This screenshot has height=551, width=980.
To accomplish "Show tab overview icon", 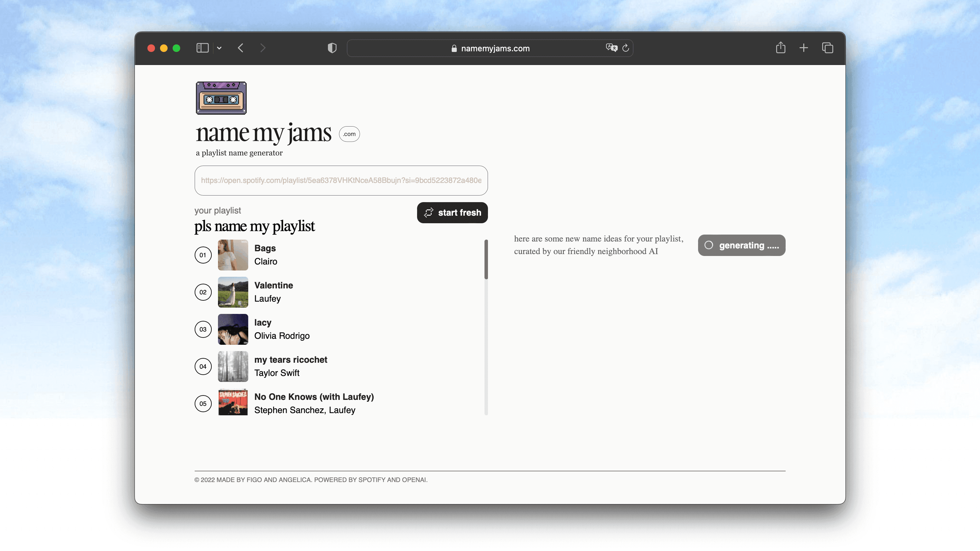I will pos(828,48).
